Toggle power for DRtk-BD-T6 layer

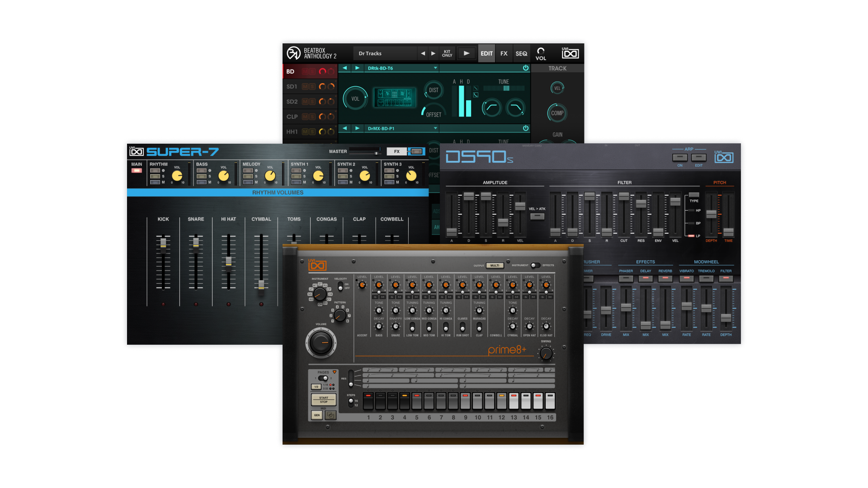coord(525,68)
